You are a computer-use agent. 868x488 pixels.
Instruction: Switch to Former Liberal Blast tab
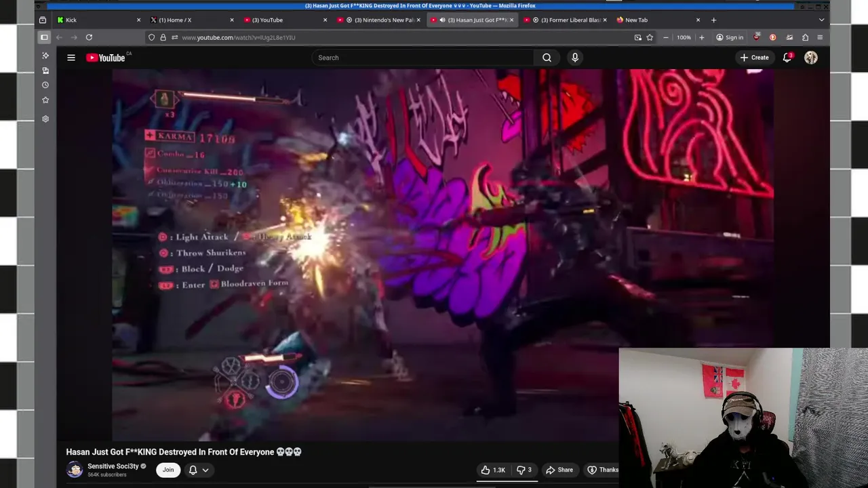(x=564, y=20)
